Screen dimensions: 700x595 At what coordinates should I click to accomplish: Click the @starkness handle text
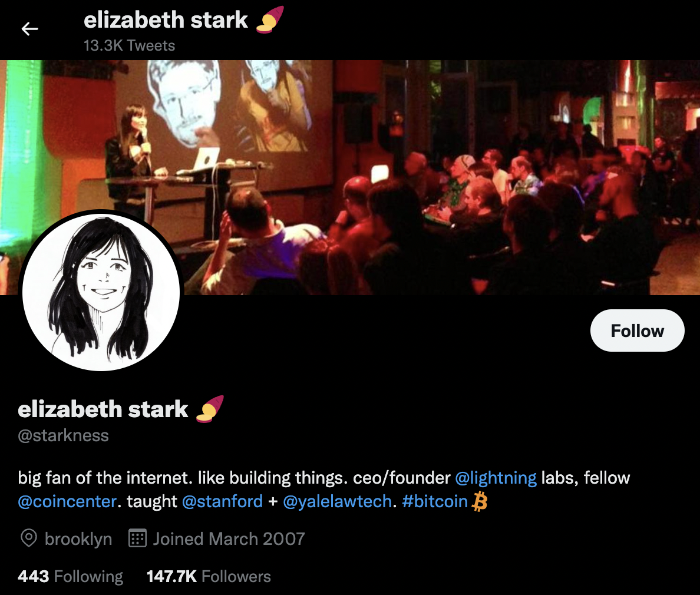pos(64,435)
